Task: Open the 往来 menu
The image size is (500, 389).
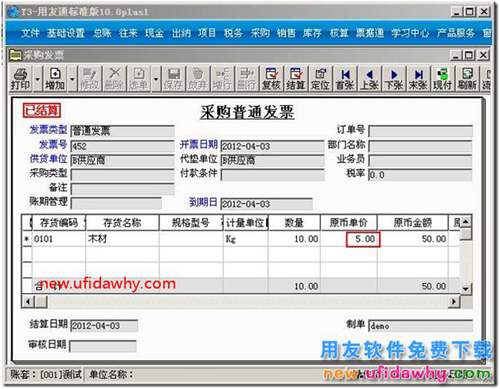Action: 128,33
